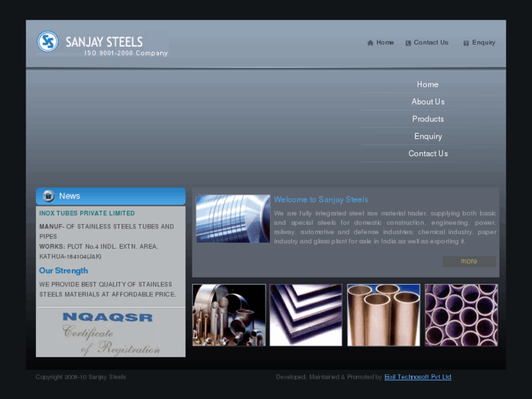The image size is (532, 399).
Task: Click the round News panel icon
Action: coord(48,196)
